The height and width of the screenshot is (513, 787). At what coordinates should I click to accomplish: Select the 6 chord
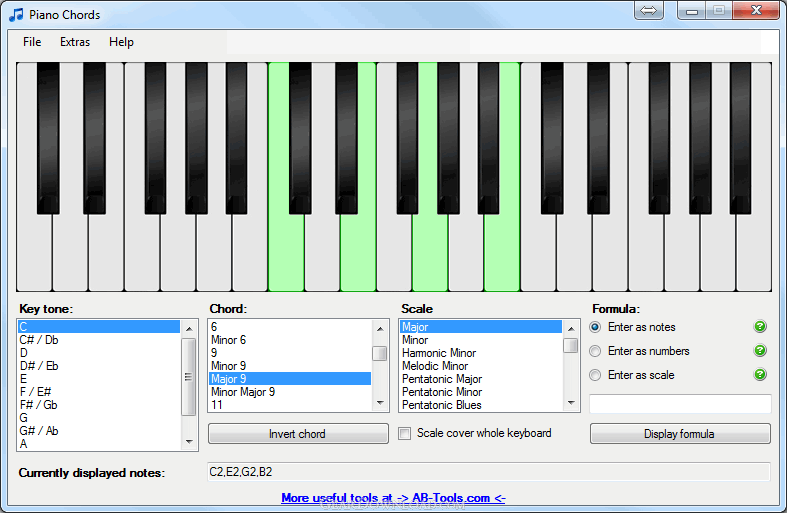pyautogui.click(x=290, y=327)
